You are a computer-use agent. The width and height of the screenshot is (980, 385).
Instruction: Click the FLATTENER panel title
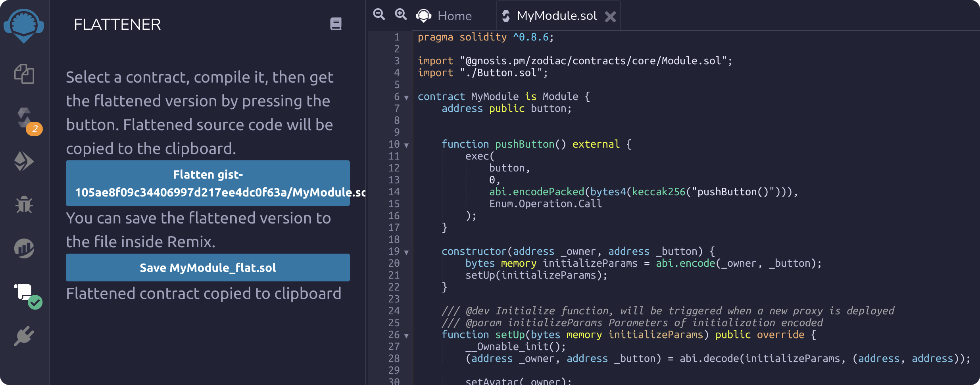click(117, 25)
